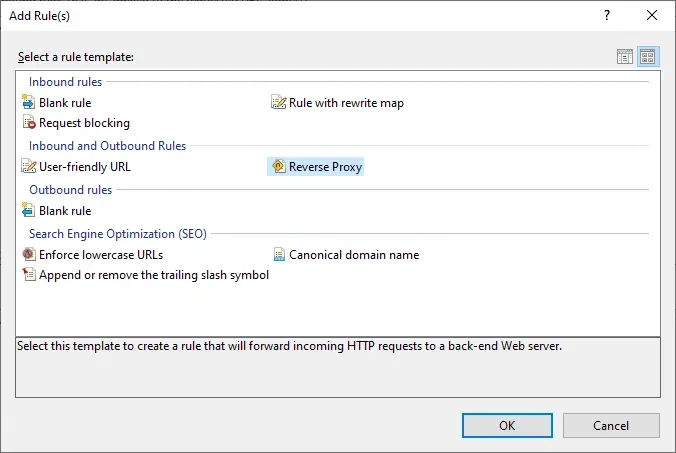Select the User-friendly URL template icon

click(x=28, y=167)
